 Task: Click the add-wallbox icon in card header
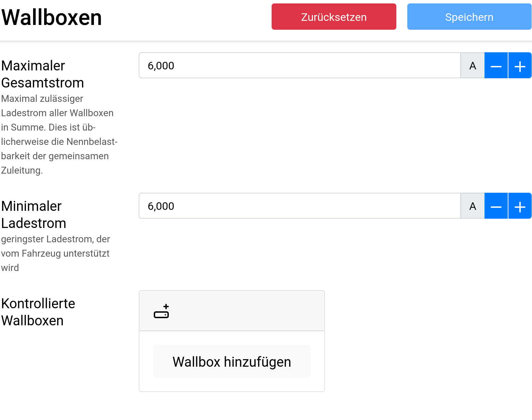pyautogui.click(x=161, y=311)
